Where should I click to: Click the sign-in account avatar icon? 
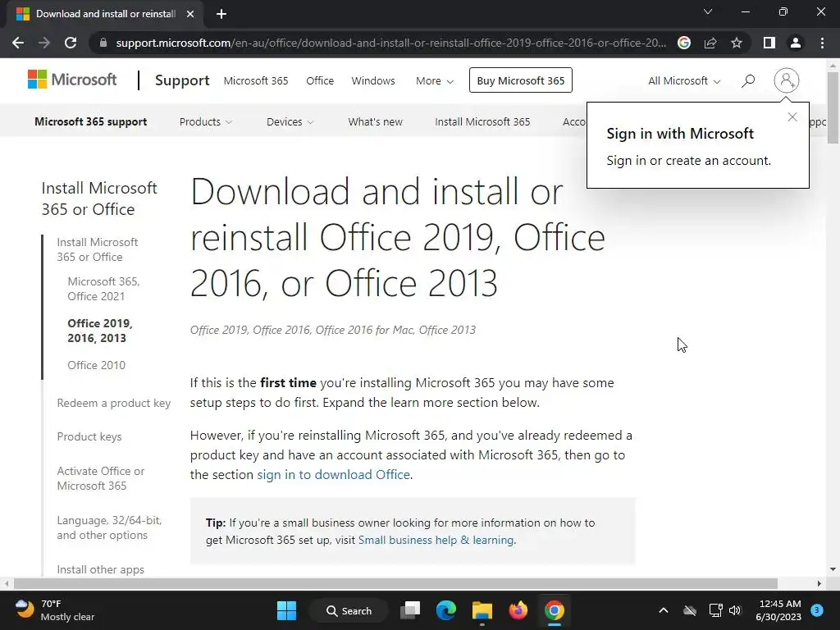(787, 80)
